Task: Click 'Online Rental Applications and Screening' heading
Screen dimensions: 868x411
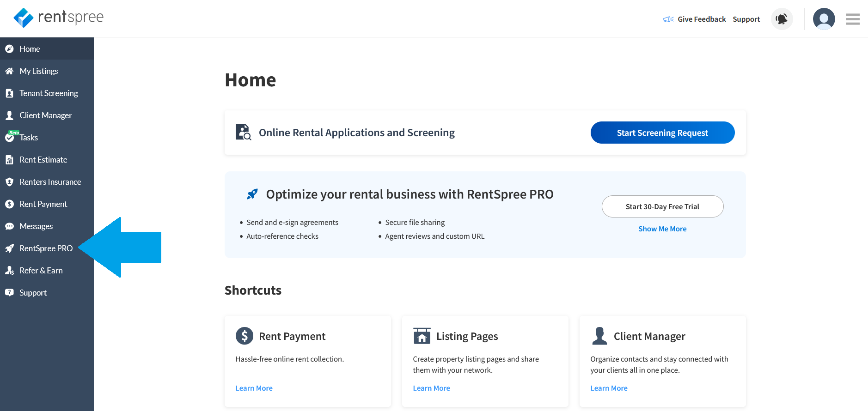Action: click(357, 133)
